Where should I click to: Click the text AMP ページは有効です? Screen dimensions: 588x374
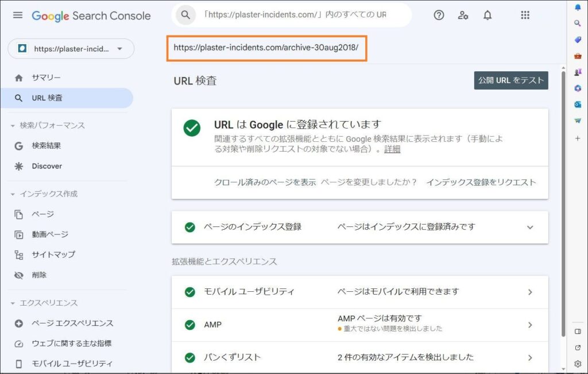click(380, 318)
